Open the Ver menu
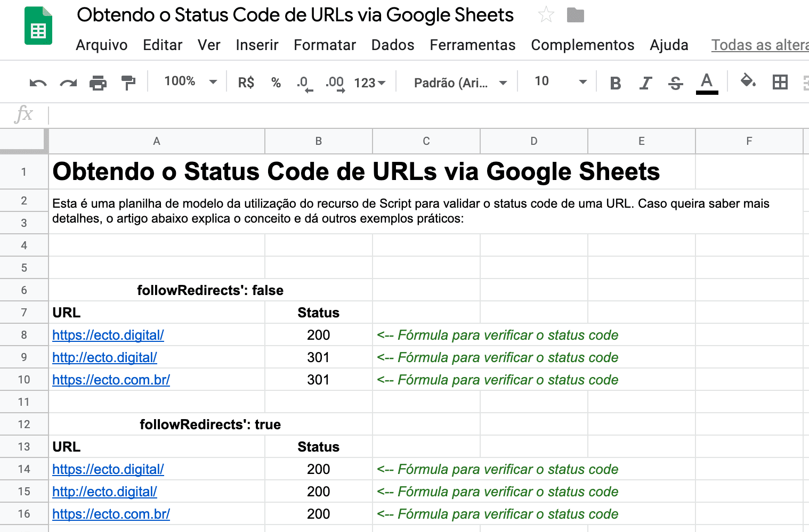The image size is (809, 532). (209, 45)
